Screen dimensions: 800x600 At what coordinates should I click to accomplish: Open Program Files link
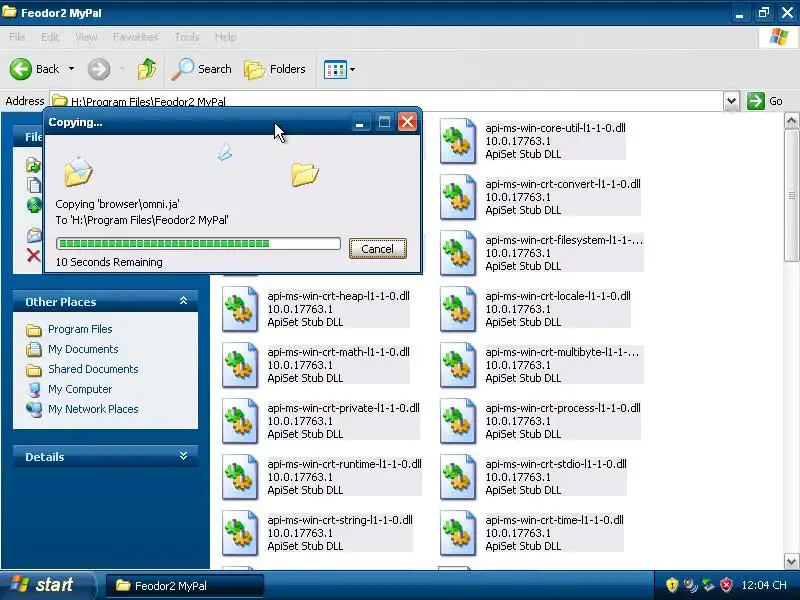pyautogui.click(x=80, y=329)
